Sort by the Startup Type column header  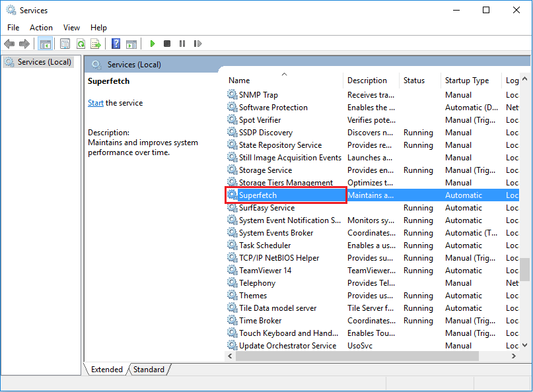467,81
